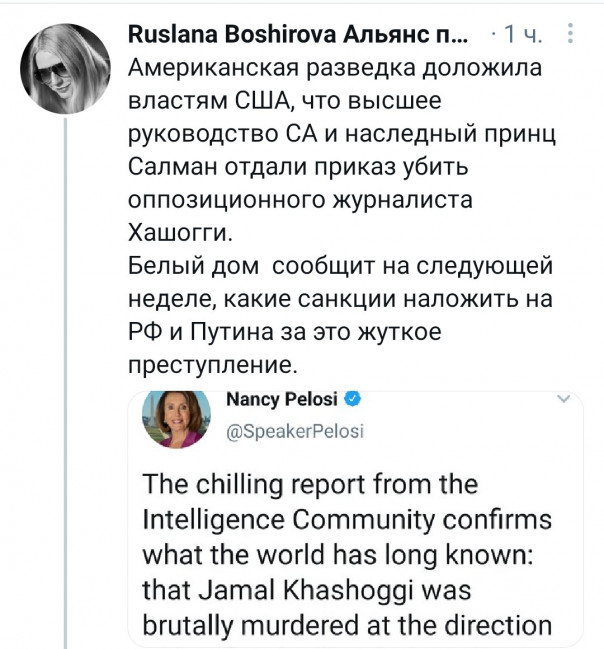The height and width of the screenshot is (649, 604).
Task: Open the three-dot more options menu
Action: (x=570, y=36)
